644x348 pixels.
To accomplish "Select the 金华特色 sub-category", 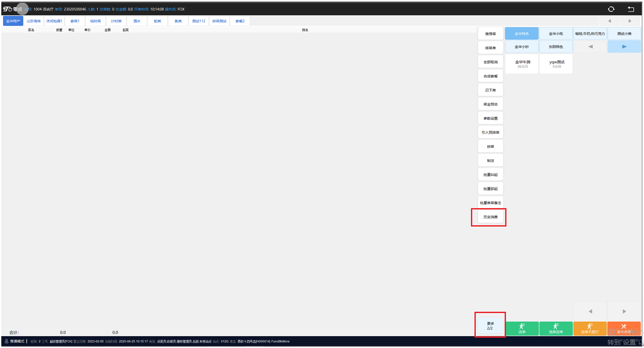I will pos(522,34).
